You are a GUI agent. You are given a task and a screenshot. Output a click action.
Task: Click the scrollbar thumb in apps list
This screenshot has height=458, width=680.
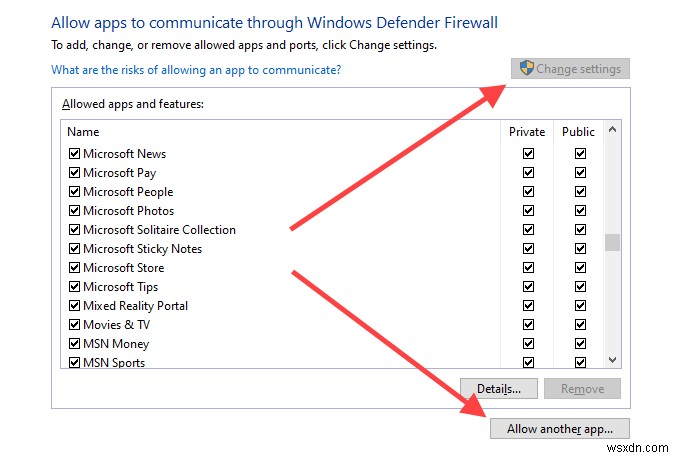612,242
